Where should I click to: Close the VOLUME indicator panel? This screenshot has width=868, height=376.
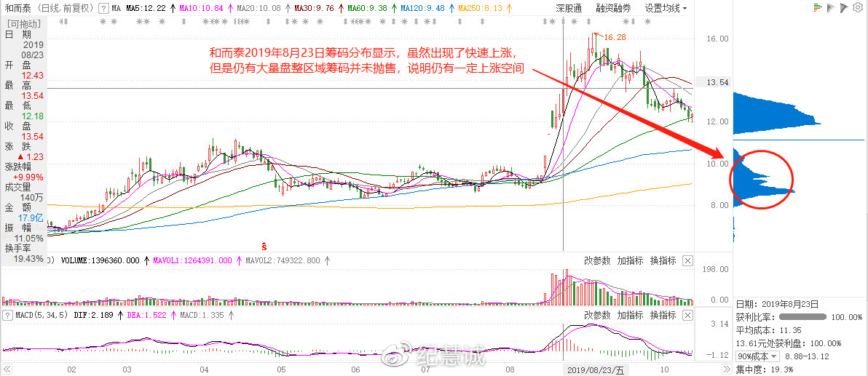tap(687, 260)
